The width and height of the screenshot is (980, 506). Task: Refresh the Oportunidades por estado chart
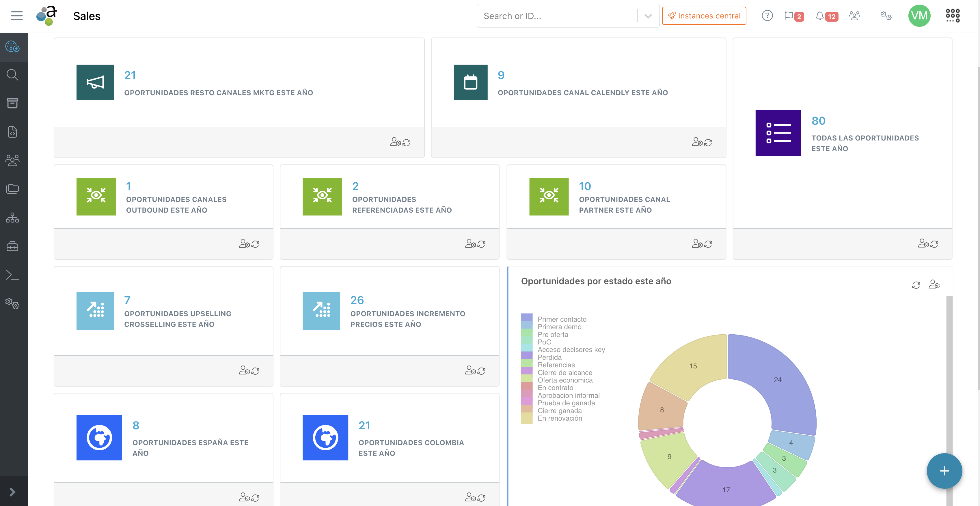point(916,285)
